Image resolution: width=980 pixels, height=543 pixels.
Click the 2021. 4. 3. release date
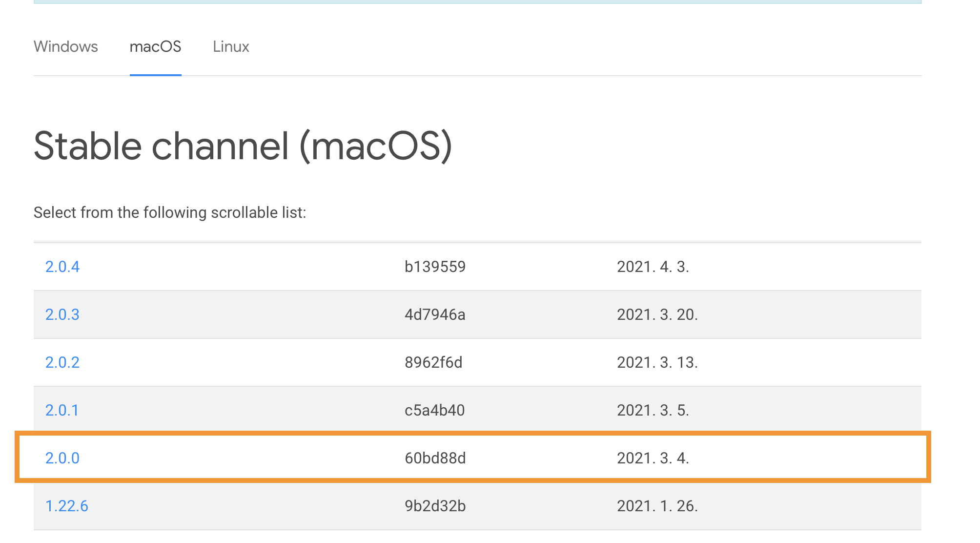point(653,267)
